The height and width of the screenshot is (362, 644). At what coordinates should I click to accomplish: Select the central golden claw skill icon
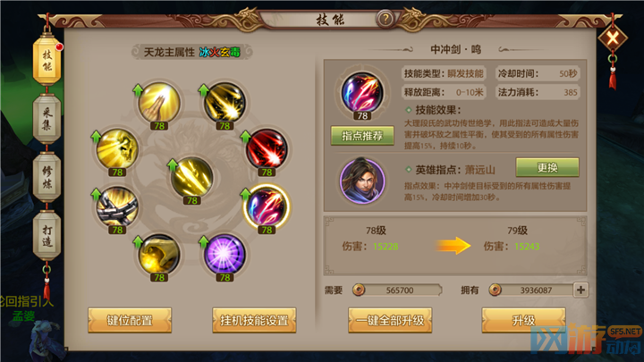191,177
